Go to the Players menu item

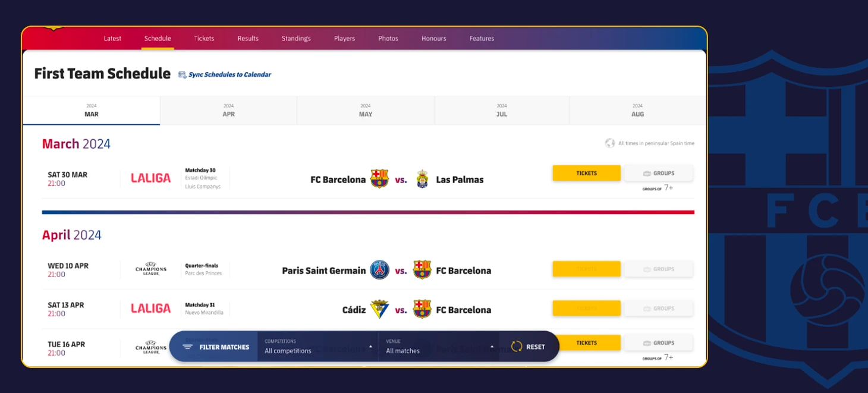[x=344, y=39]
